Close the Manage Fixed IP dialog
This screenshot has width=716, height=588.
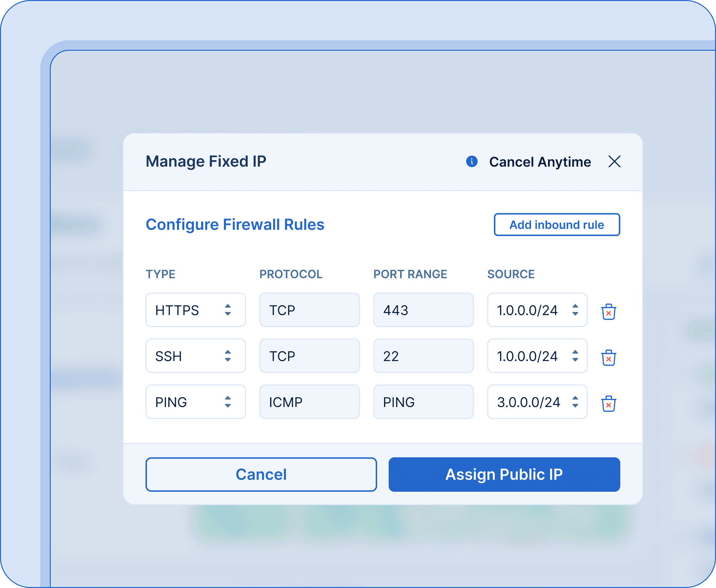[614, 162]
